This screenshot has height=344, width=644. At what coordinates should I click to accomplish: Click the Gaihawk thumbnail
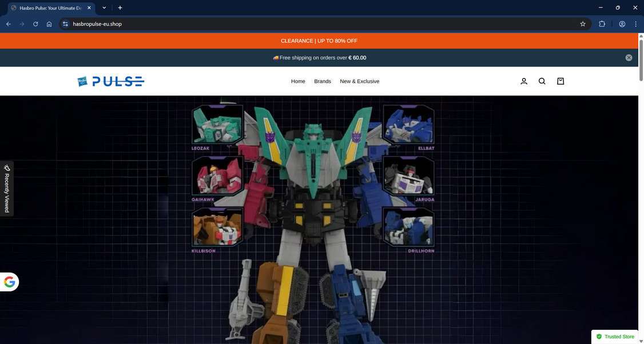click(x=217, y=175)
